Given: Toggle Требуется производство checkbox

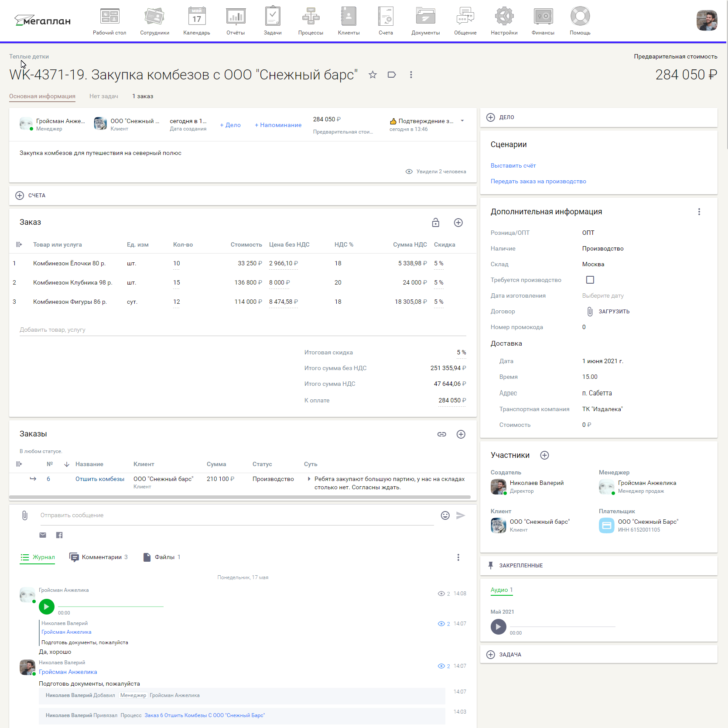Looking at the screenshot, I should [x=590, y=280].
